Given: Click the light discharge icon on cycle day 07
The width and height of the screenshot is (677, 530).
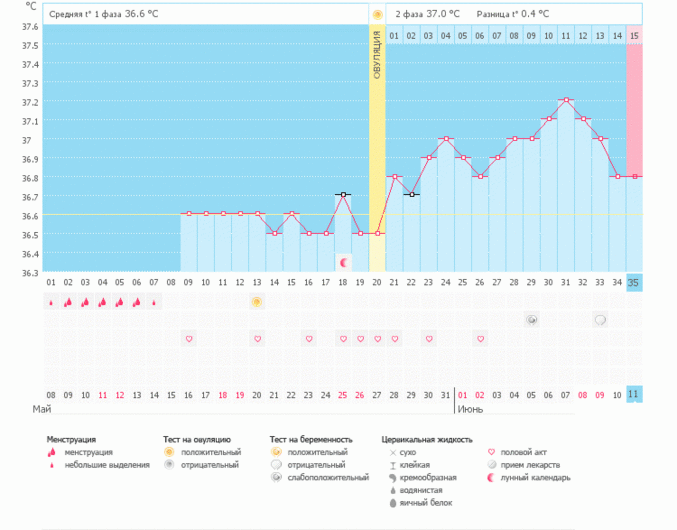Looking at the screenshot, I should tap(154, 301).
